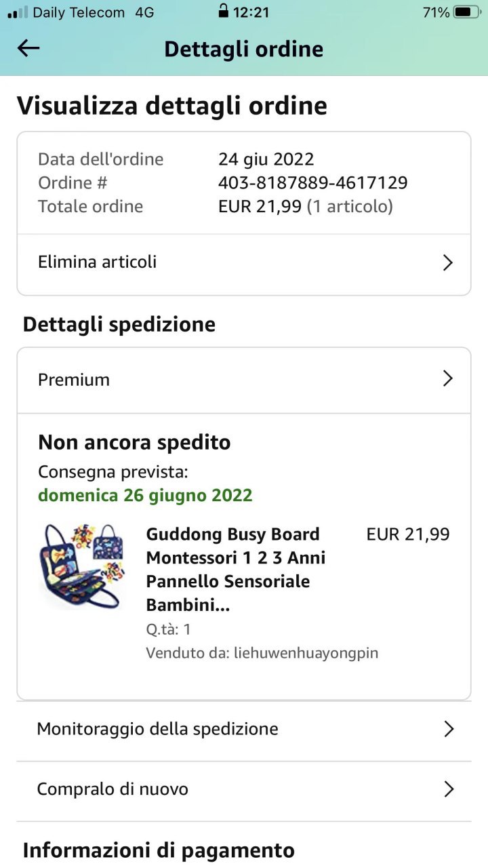Tap the Busy Board product thumbnail

click(81, 565)
